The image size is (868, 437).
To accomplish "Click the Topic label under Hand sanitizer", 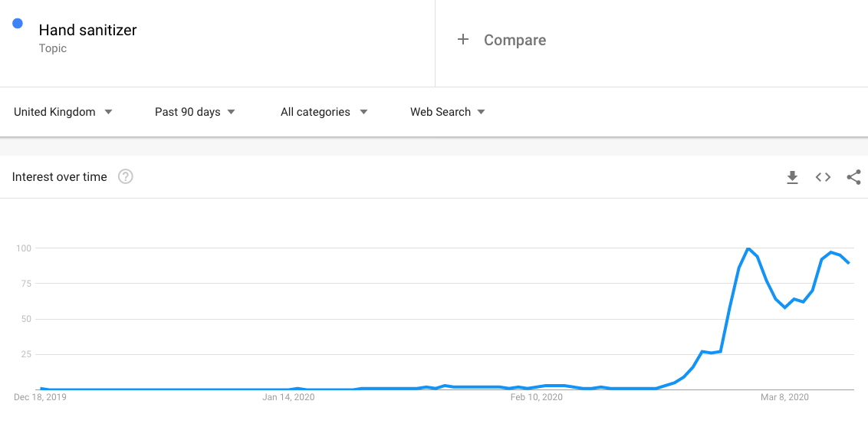I will 53,48.
